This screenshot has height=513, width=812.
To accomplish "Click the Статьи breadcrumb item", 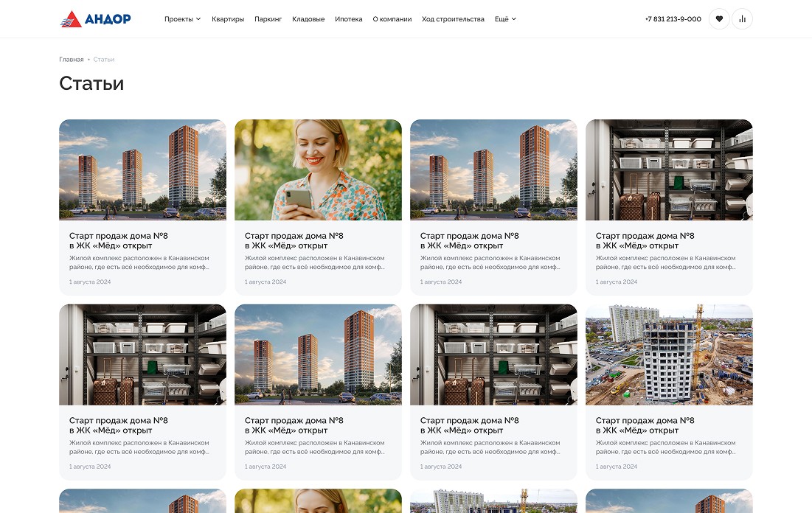I will pos(103,60).
